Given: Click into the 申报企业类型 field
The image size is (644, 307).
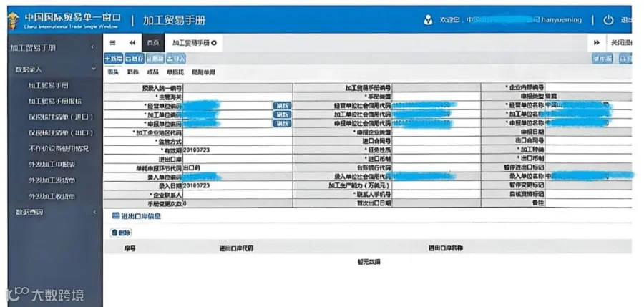Looking at the screenshot, I should coord(436,132).
